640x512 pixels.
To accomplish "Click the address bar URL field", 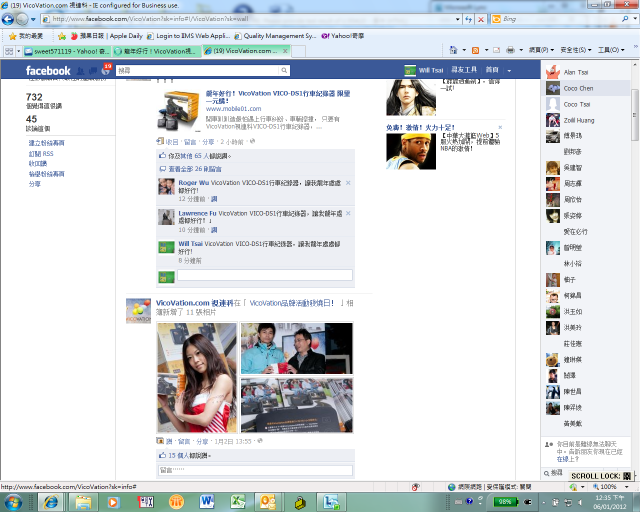I will tap(248, 19).
